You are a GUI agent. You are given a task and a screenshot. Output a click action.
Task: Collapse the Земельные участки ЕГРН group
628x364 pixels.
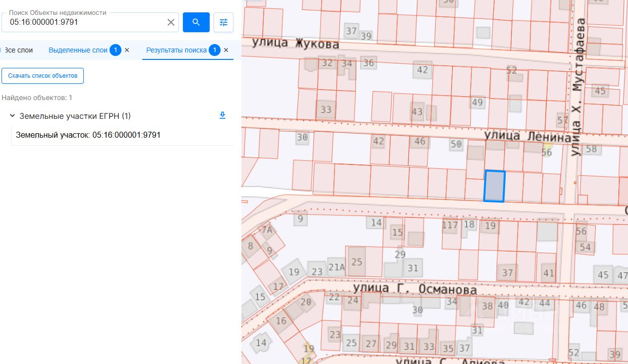12,116
